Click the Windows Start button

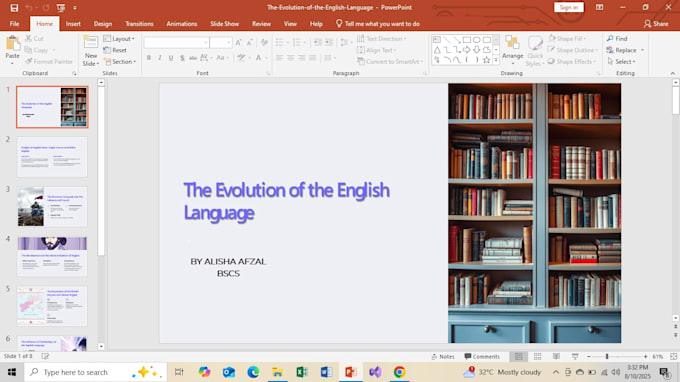click(12, 372)
